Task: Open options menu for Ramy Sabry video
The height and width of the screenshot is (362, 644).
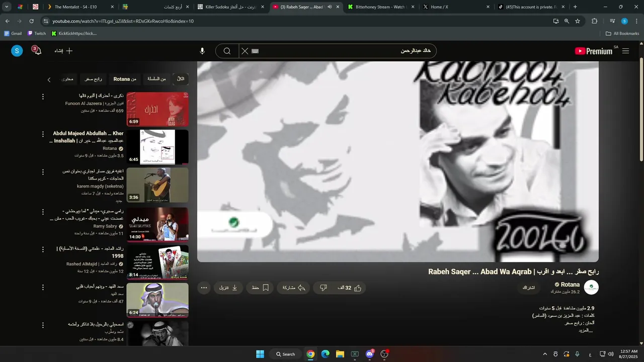Action: (43, 212)
